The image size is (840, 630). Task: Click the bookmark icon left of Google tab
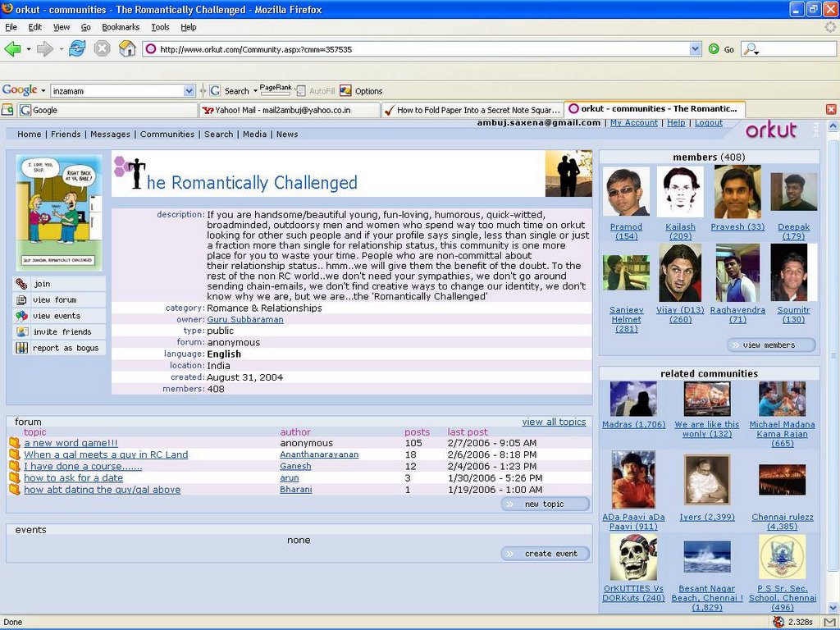click(7, 110)
